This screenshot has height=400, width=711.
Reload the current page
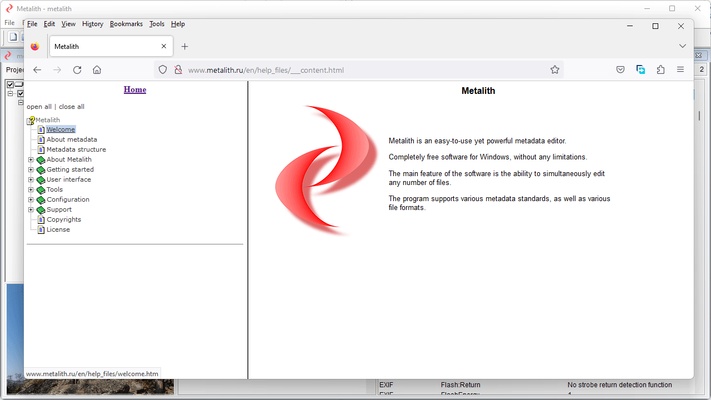[77, 70]
